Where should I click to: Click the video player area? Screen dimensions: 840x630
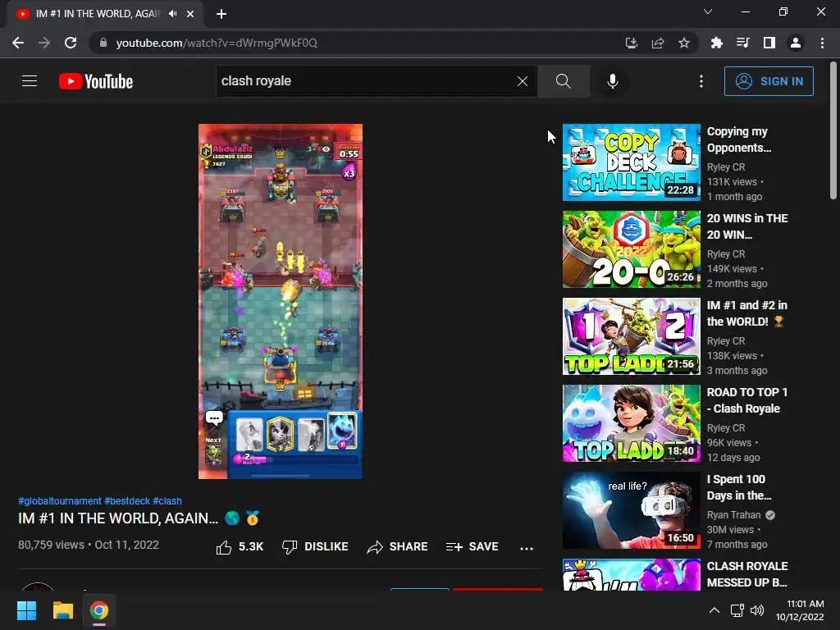coord(281,301)
